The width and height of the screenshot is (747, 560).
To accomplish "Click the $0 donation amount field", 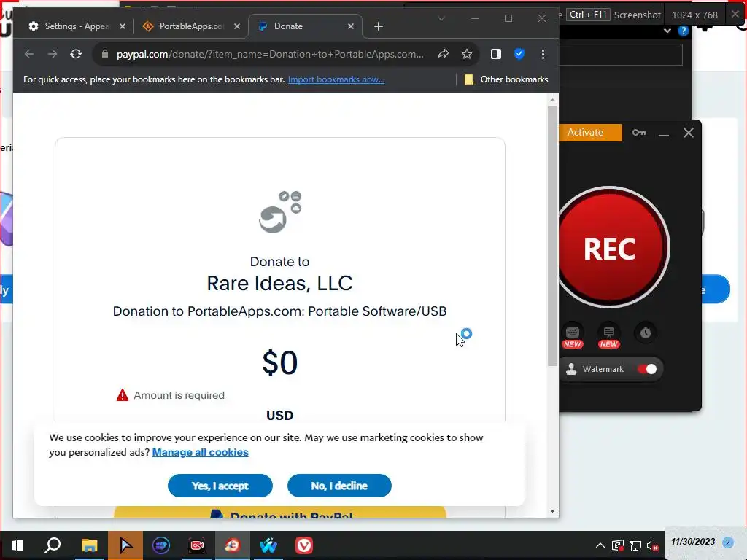I will click(279, 363).
